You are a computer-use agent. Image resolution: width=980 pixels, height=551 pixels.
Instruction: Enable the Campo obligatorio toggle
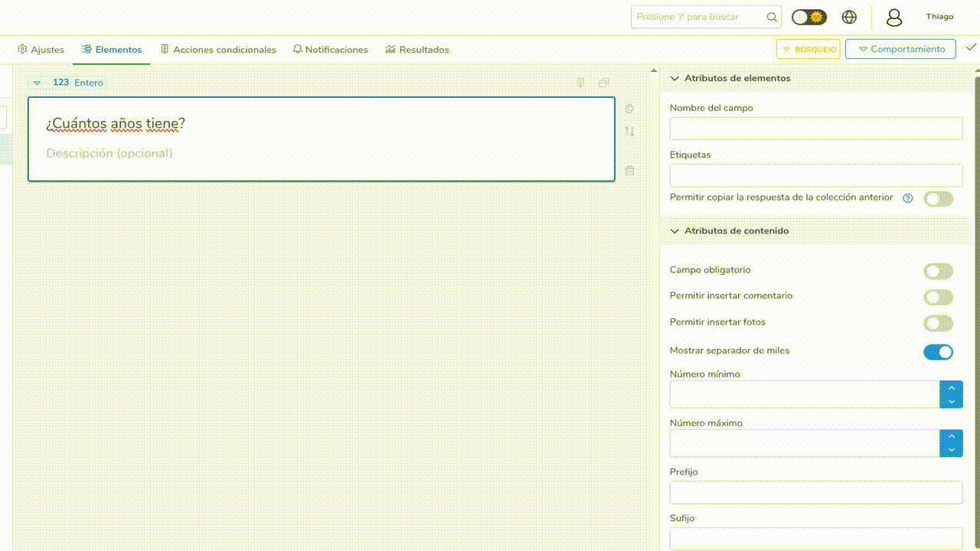click(938, 271)
